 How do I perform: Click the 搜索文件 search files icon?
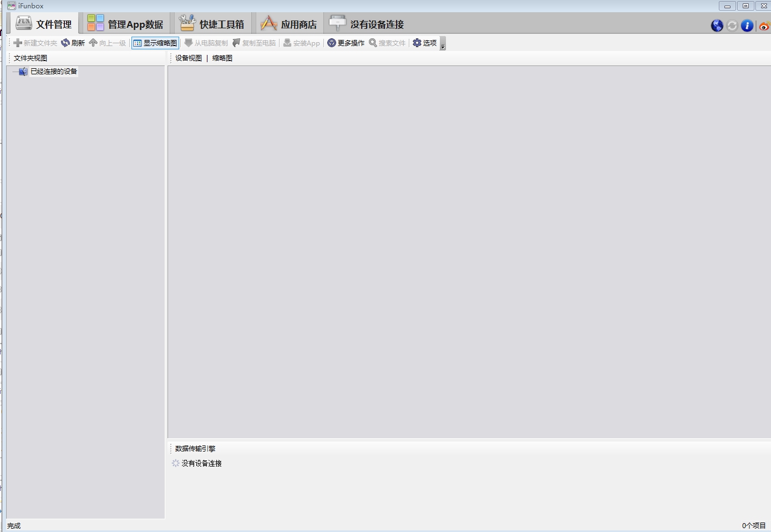pyautogui.click(x=387, y=43)
